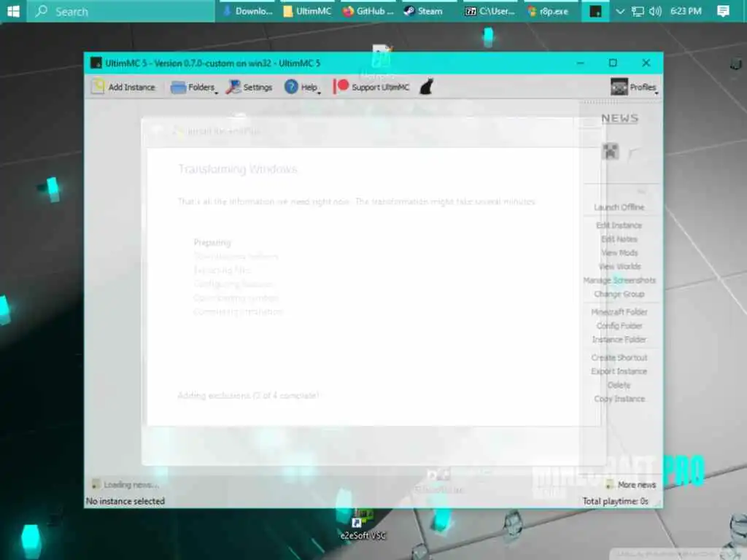Click the Preparing step text
Viewport: 747px width, 560px height.
[x=212, y=242]
